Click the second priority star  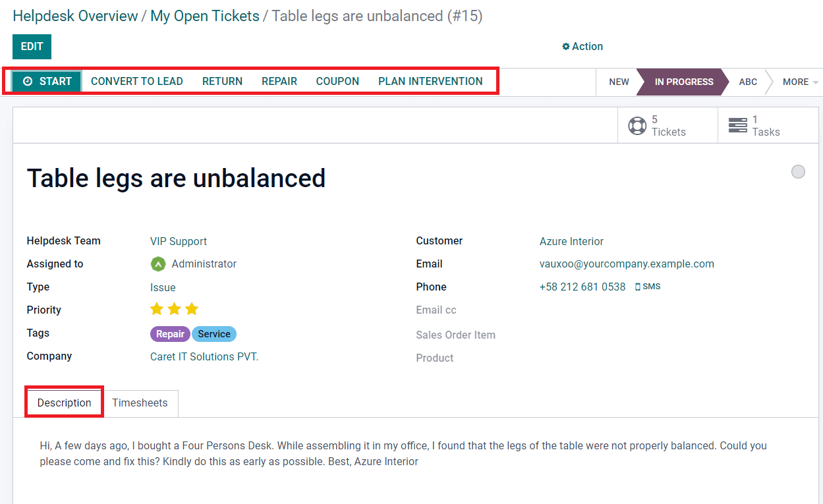point(174,309)
